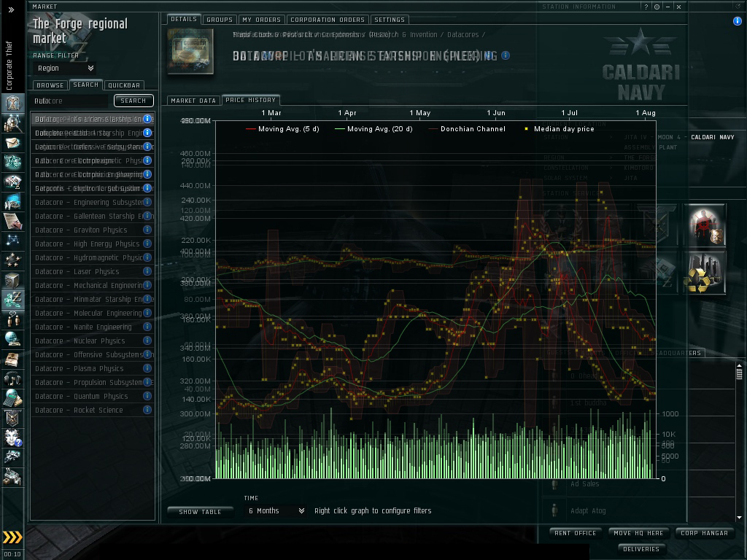
Task: Show info for Datacore - Graviton Physics
Action: [x=147, y=230]
